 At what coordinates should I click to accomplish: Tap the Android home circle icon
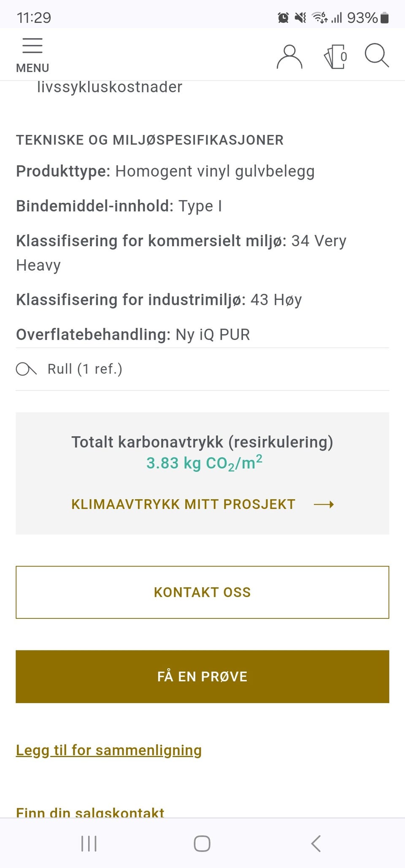tap(202, 844)
